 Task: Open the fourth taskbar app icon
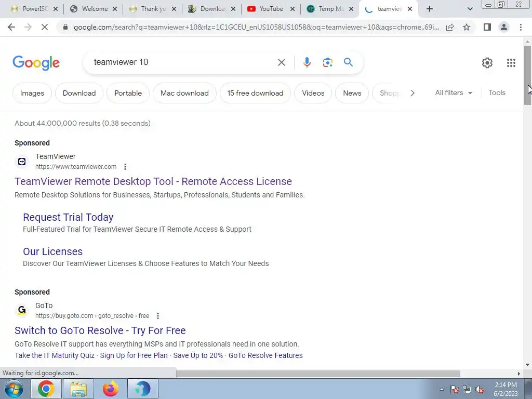pos(142,389)
